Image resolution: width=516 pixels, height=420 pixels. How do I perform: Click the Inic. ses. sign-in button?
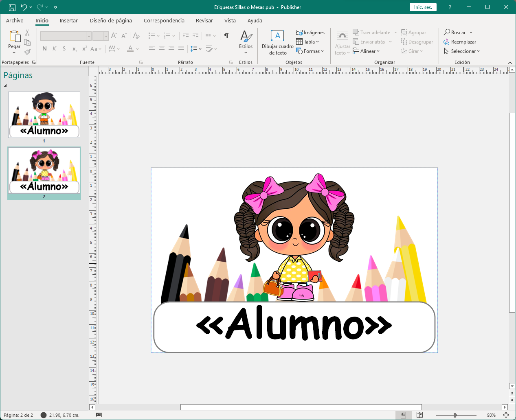(423, 7)
